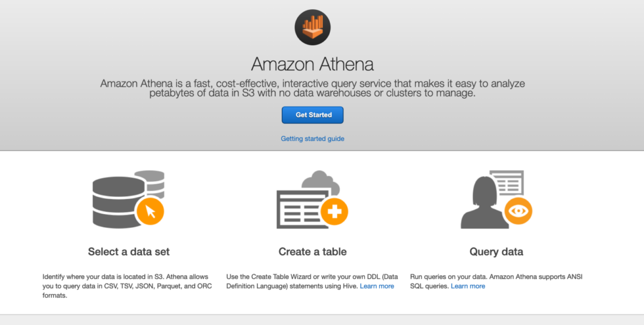Image resolution: width=644 pixels, height=325 pixels.
Task: Click the Amazon Athena page title
Action: click(312, 64)
